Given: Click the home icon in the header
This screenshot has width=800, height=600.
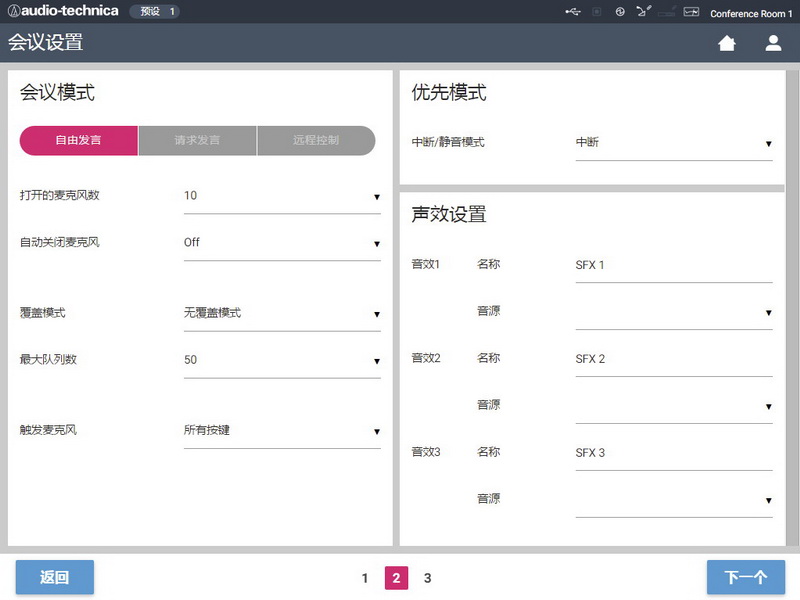Looking at the screenshot, I should [727, 43].
